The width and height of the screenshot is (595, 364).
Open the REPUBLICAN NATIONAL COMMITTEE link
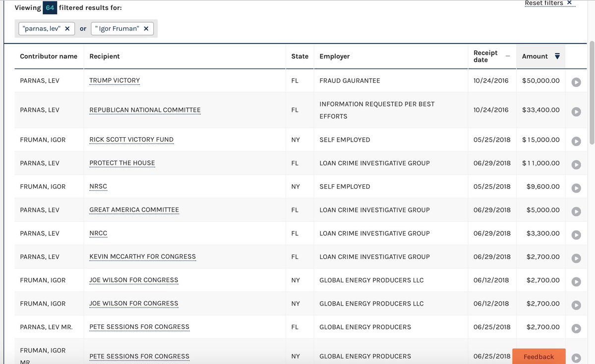tap(145, 110)
